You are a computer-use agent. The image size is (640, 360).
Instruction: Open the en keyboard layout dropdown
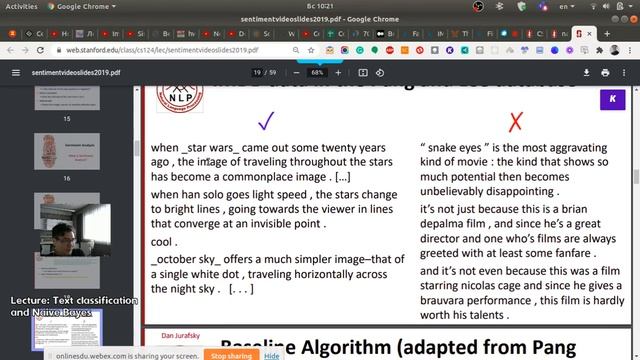point(567,7)
